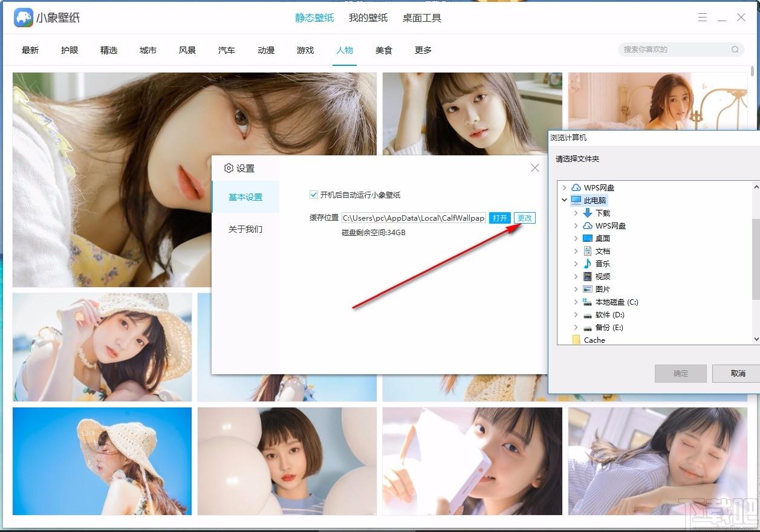Click the 图片 pictures icon
Screen dimensions: 760x532
(x=587, y=289)
